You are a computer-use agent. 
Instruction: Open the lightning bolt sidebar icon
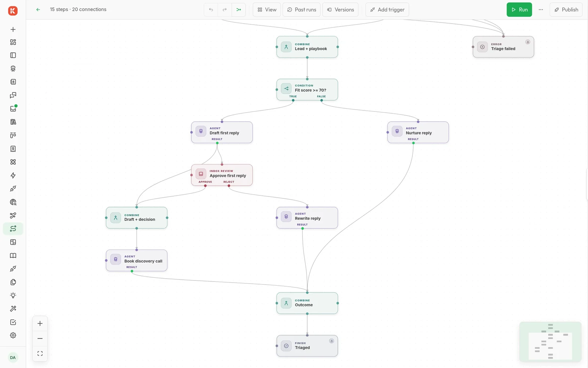tap(13, 175)
